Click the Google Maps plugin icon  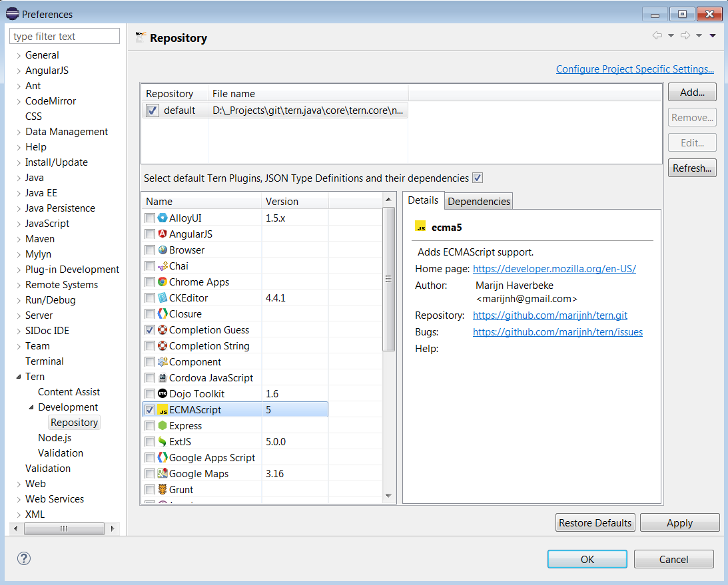[x=163, y=474]
